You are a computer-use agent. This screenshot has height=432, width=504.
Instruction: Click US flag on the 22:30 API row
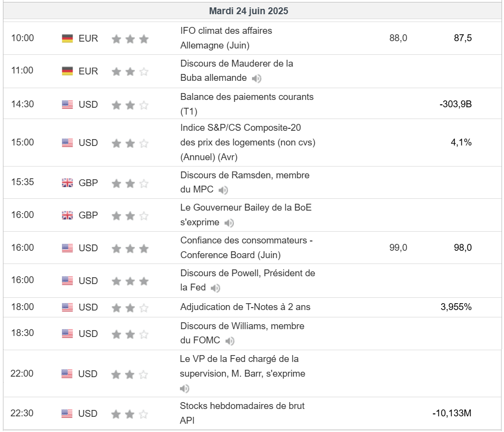(67, 413)
